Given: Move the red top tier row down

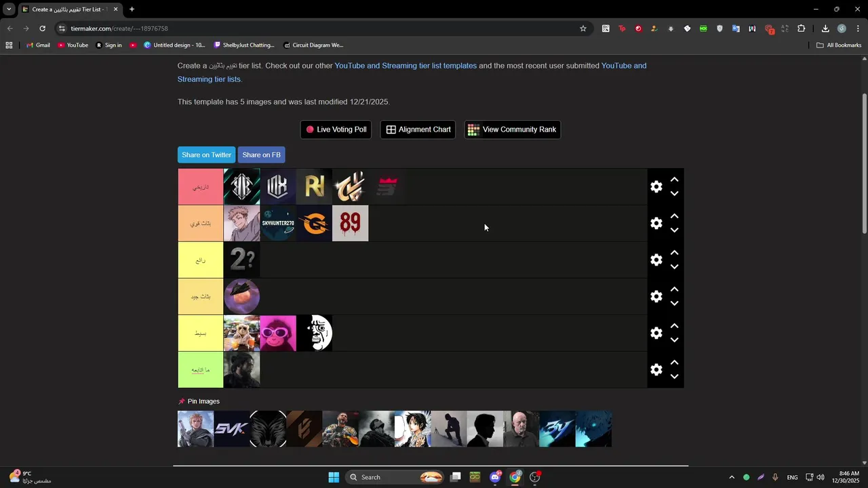Looking at the screenshot, I should pos(674,193).
